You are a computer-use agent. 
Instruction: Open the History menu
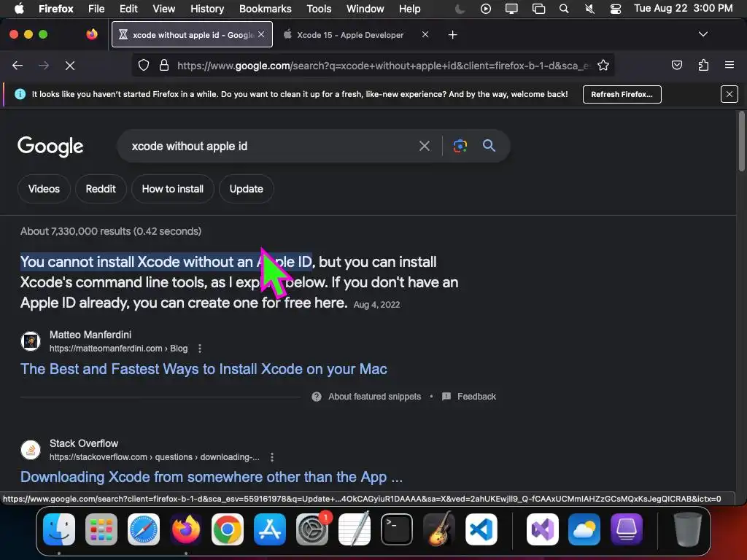(x=206, y=9)
